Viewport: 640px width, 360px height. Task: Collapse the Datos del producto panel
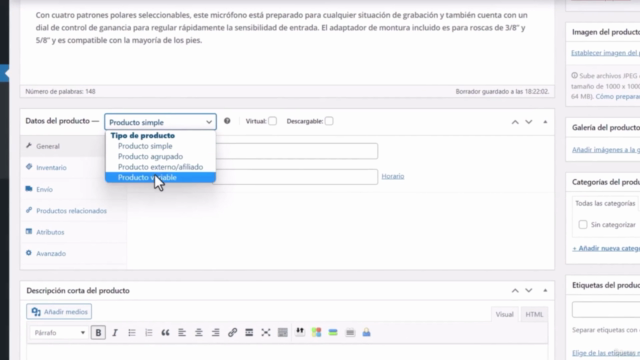pos(545,122)
